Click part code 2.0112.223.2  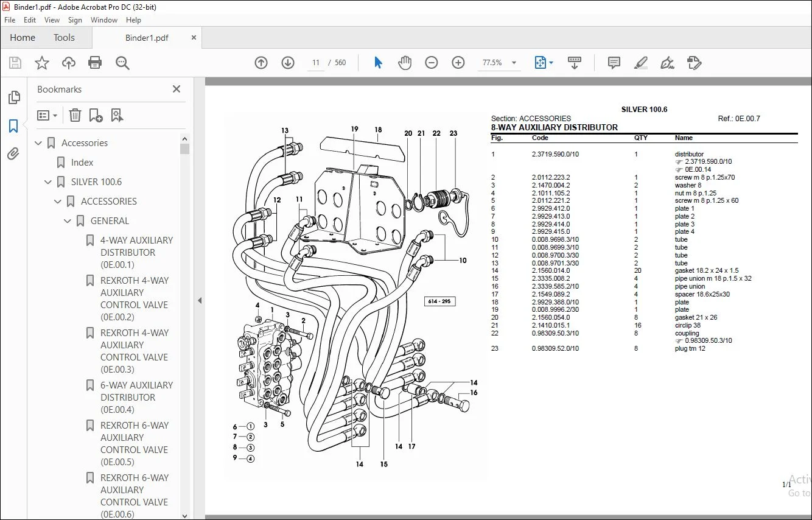coord(551,178)
